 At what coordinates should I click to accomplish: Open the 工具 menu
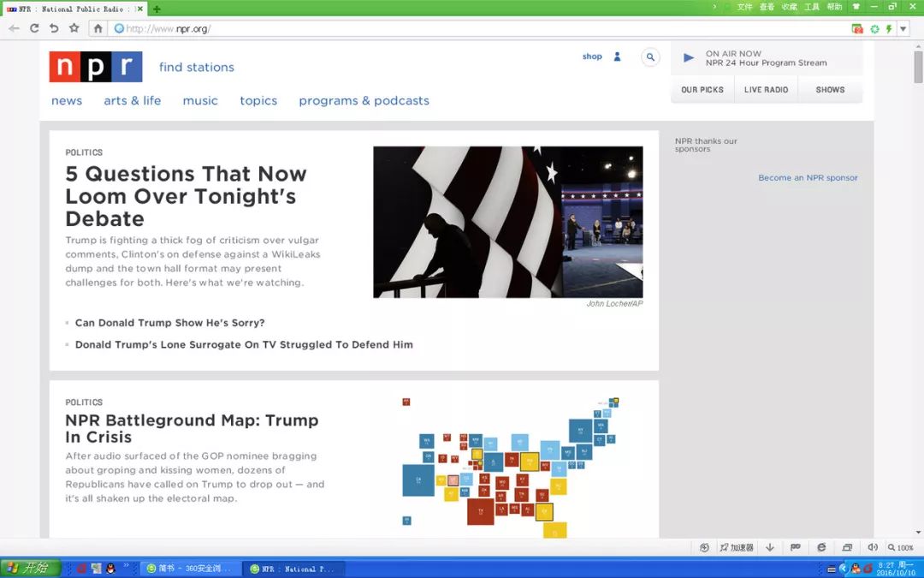click(x=812, y=7)
